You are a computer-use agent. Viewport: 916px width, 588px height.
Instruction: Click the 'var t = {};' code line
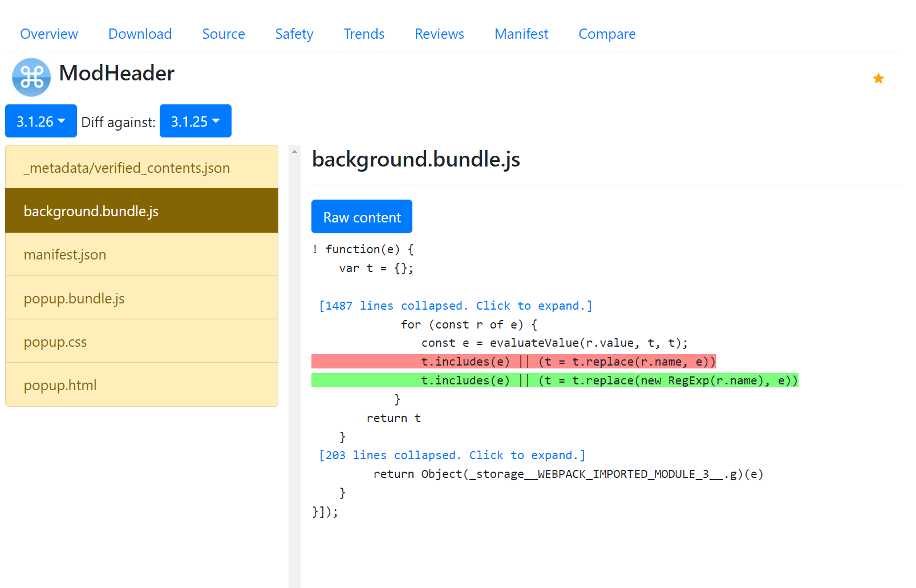tap(376, 268)
